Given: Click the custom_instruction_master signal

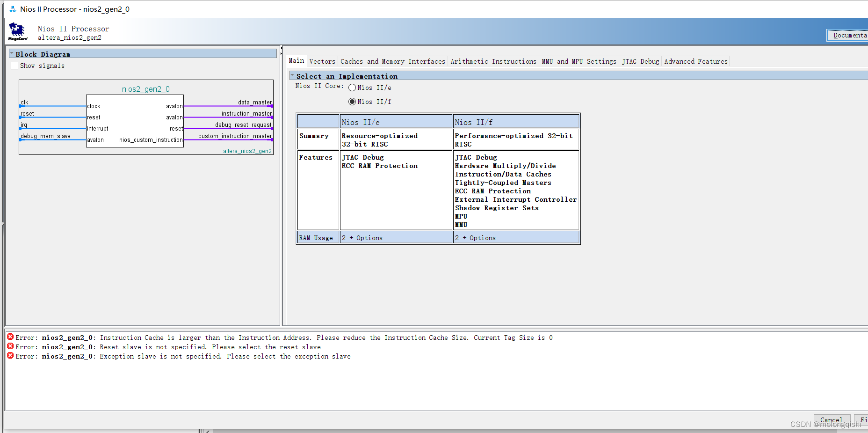Looking at the screenshot, I should point(235,136).
